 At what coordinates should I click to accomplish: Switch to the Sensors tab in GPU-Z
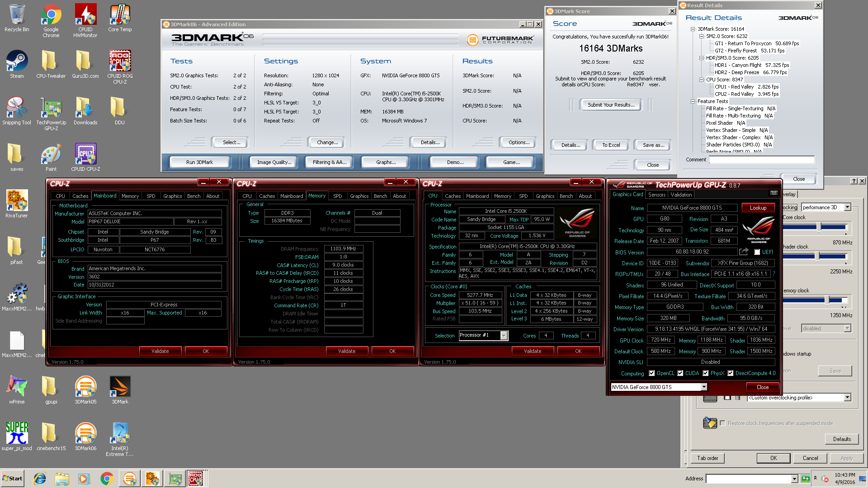[657, 195]
